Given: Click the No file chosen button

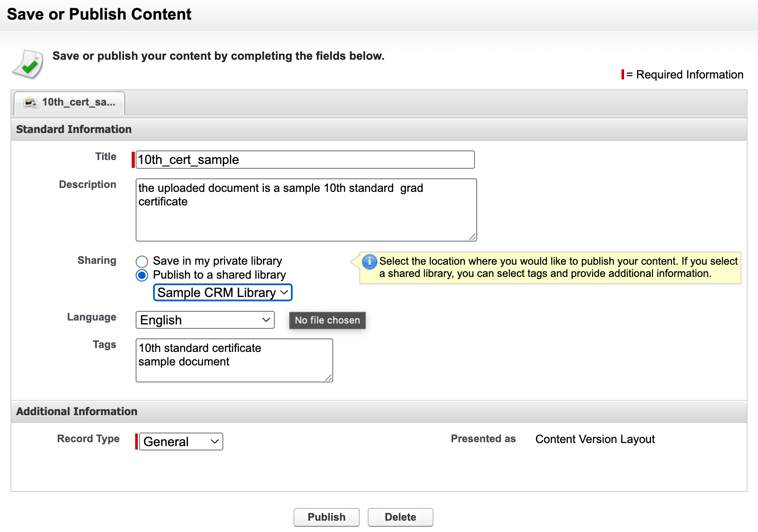Looking at the screenshot, I should pyautogui.click(x=327, y=321).
